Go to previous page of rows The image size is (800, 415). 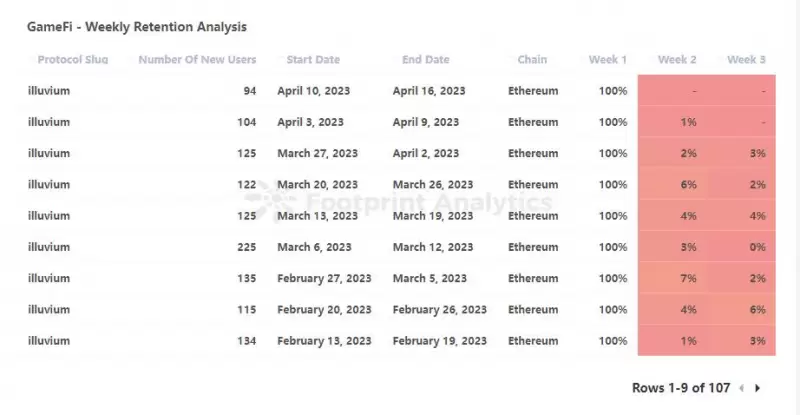coord(742,388)
